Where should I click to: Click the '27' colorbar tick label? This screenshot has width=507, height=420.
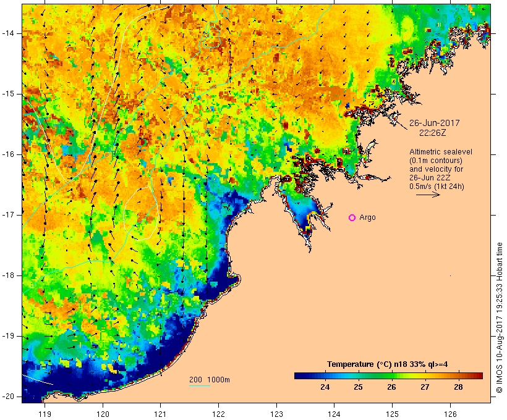425,387
